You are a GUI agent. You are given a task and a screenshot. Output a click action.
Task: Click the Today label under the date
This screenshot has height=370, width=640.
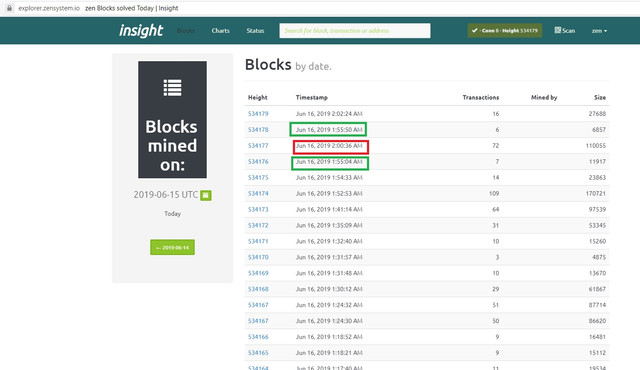point(172,213)
